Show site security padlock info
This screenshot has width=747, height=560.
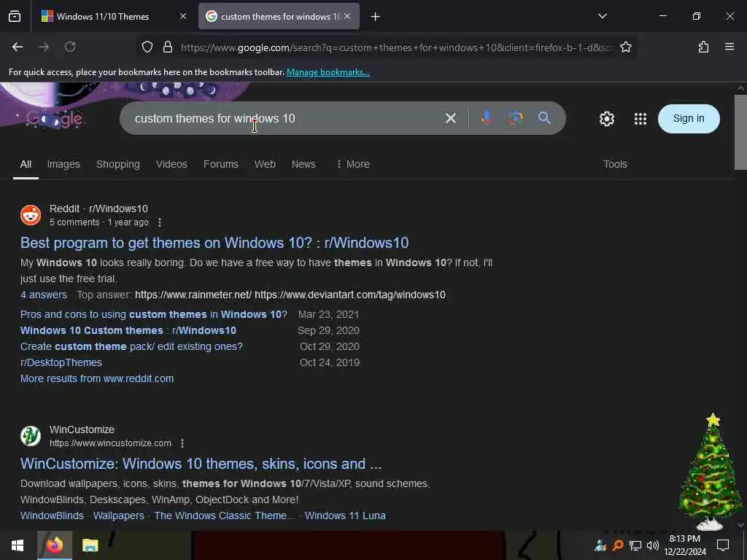pyautogui.click(x=168, y=47)
